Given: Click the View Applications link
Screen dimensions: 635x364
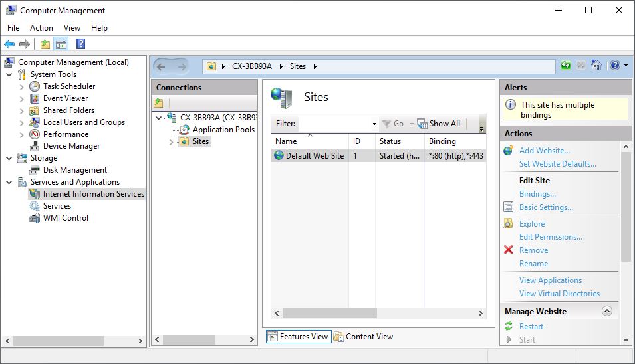Looking at the screenshot, I should click(551, 280).
